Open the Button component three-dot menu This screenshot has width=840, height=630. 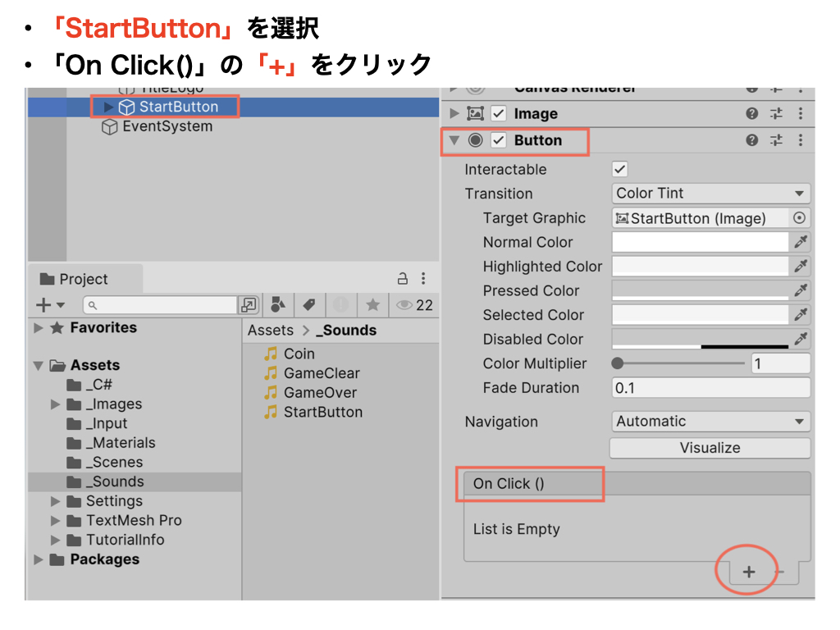point(801,140)
